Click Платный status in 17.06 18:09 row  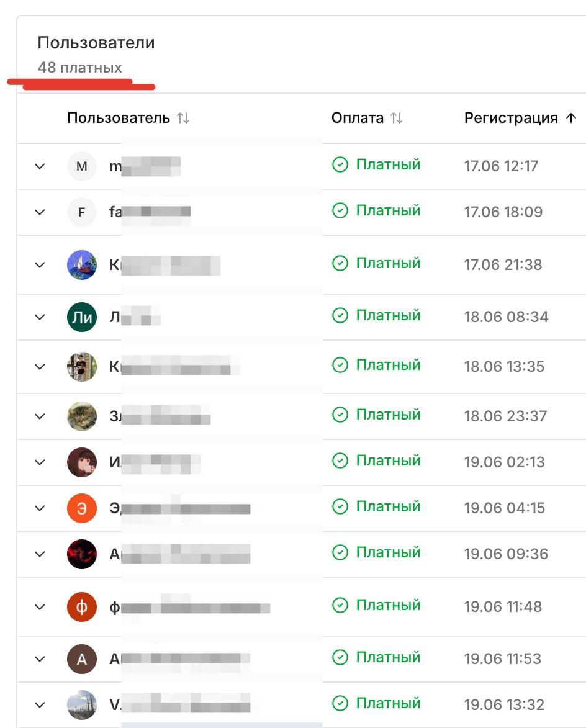pyautogui.click(x=388, y=210)
